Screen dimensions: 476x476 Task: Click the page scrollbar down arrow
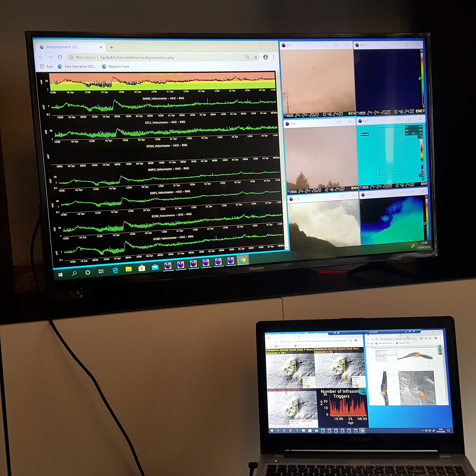tap(286, 248)
